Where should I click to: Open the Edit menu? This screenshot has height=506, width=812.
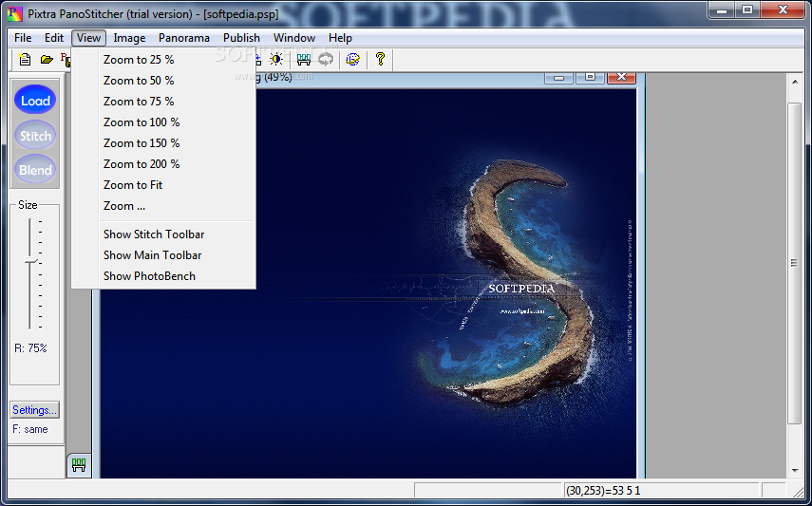54,38
